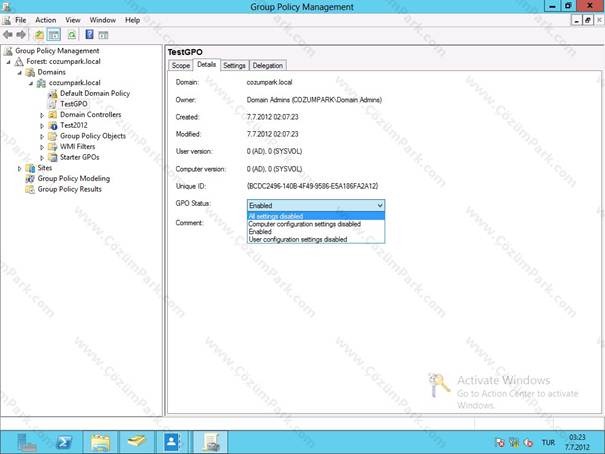Image resolution: width=605 pixels, height=454 pixels.
Task: Click the TUR language indicator in tray
Action: tap(548, 443)
